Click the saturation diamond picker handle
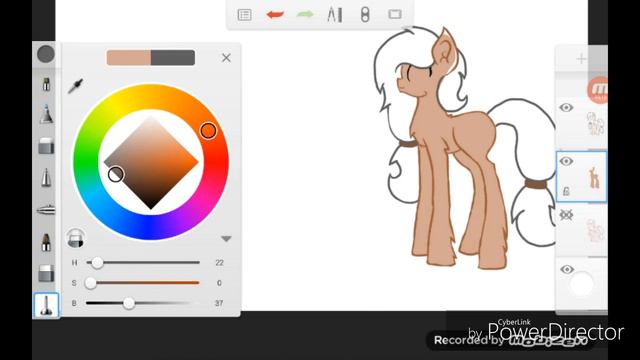The width and height of the screenshot is (640, 360). coord(116,174)
